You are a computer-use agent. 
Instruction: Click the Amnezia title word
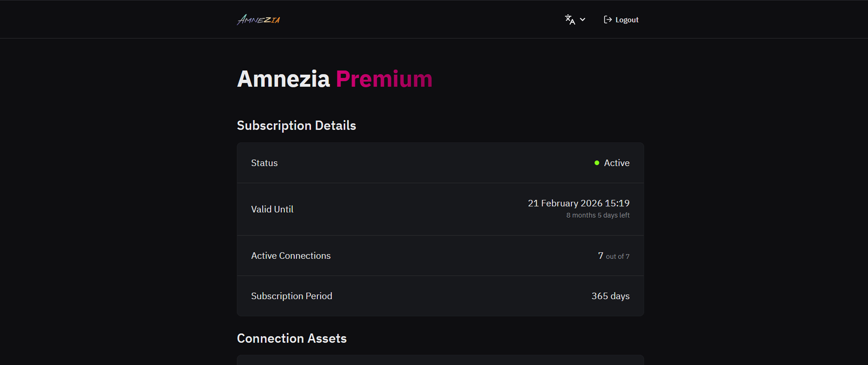click(x=283, y=79)
